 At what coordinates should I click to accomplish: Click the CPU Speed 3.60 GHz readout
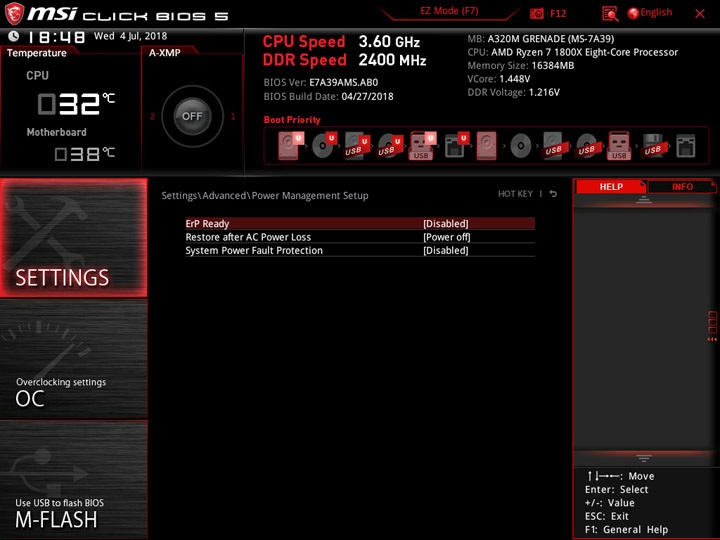pyautogui.click(x=341, y=42)
